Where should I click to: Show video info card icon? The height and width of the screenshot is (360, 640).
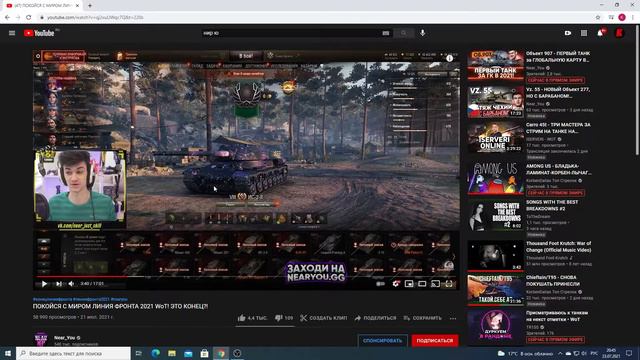tap(449, 58)
